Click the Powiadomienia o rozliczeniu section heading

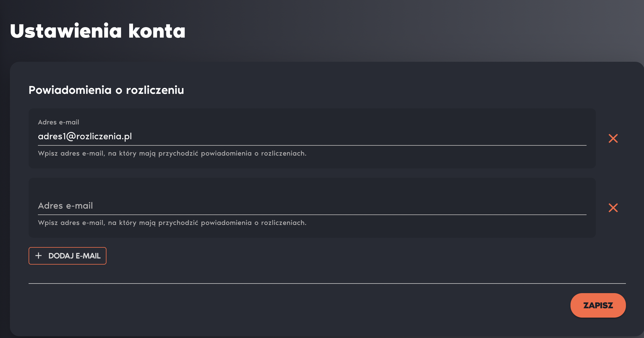(x=106, y=90)
